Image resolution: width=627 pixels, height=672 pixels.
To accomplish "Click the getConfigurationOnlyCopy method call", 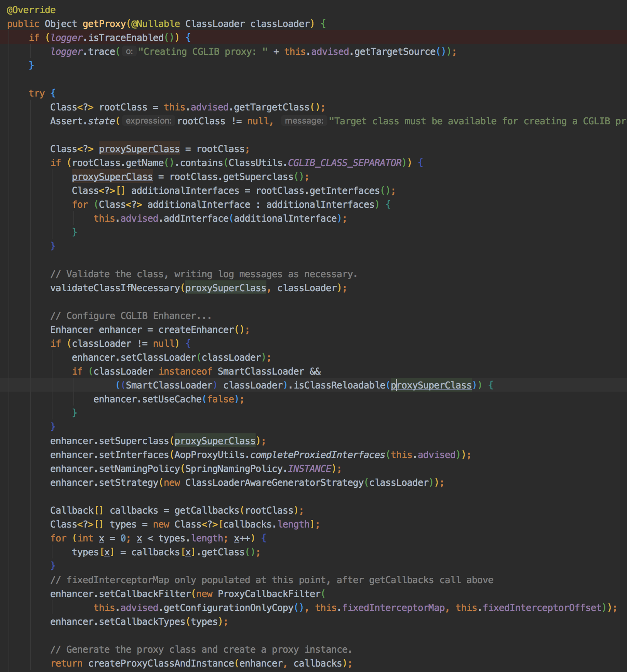I will [229, 608].
